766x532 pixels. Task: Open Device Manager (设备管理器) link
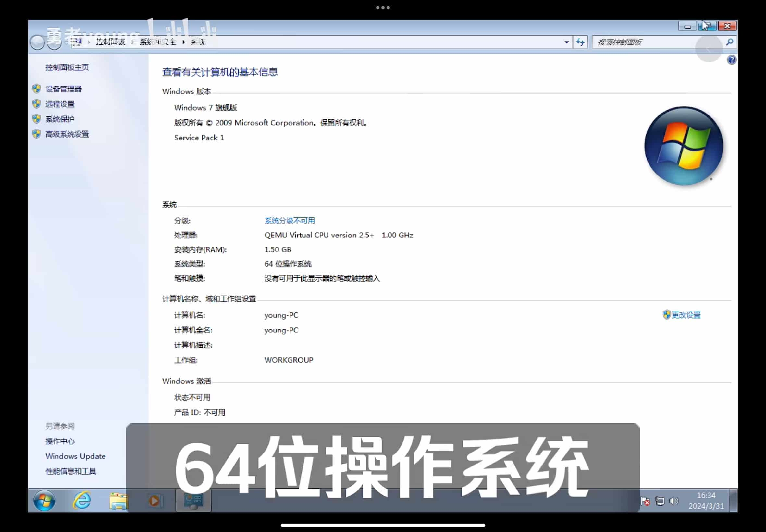(63, 89)
